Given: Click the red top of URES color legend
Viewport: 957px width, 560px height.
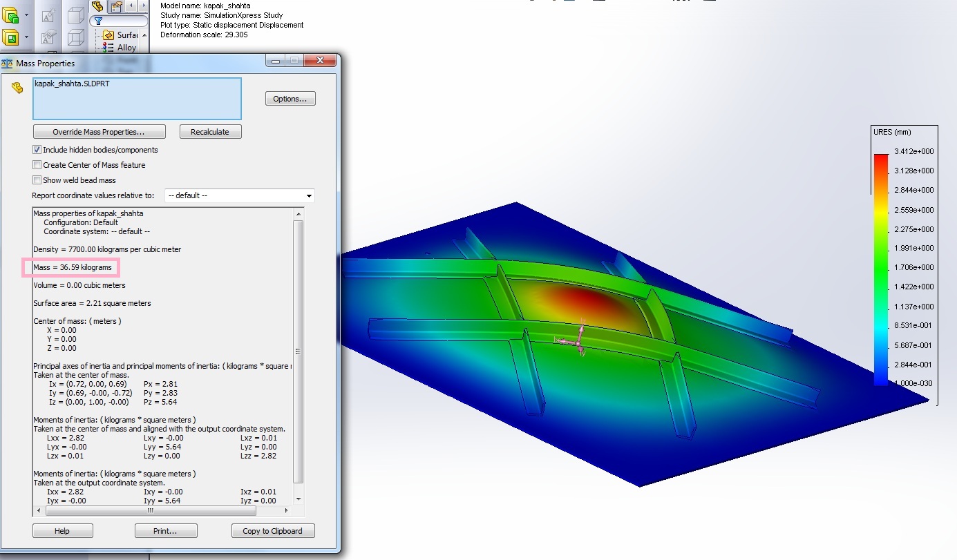Looking at the screenshot, I should click(880, 159).
